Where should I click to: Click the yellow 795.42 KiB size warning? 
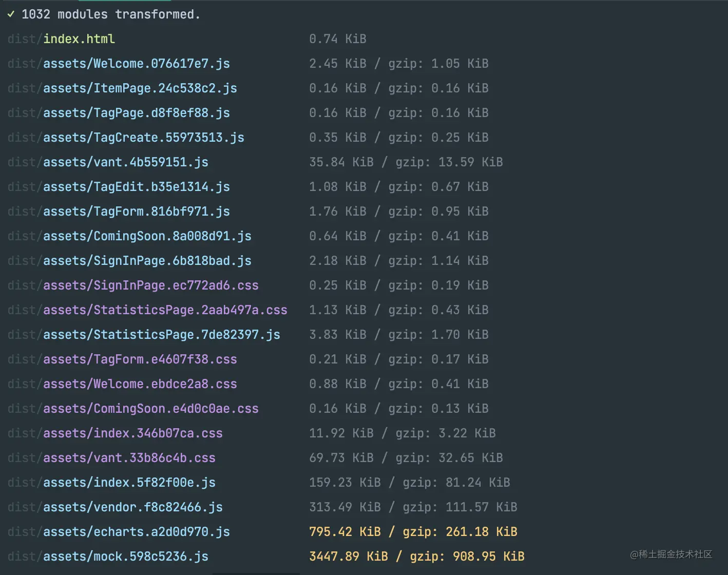click(x=344, y=532)
